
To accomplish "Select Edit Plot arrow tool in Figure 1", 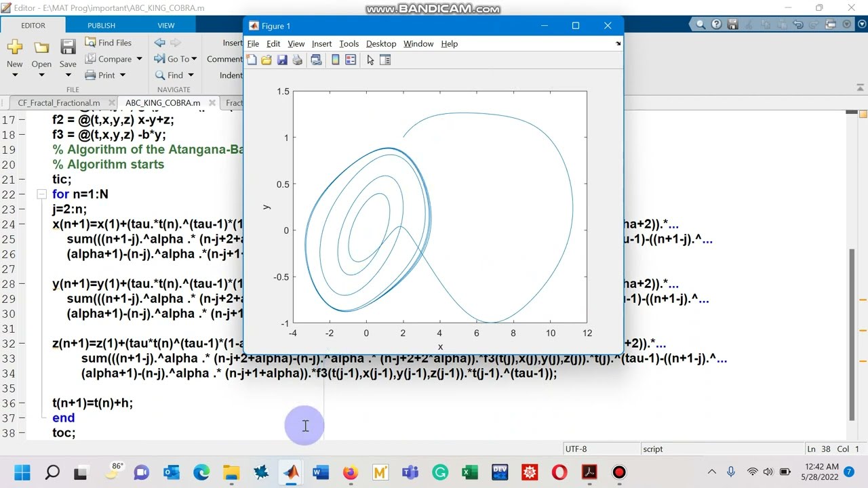I will tap(370, 60).
